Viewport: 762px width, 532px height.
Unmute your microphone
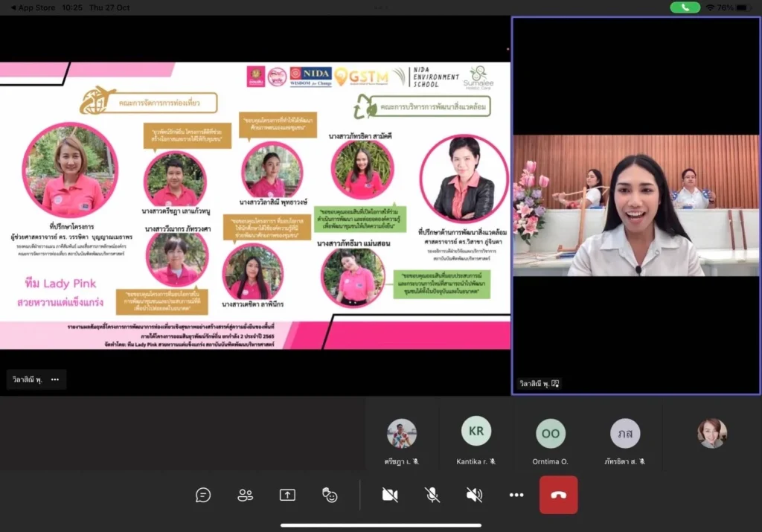click(432, 495)
